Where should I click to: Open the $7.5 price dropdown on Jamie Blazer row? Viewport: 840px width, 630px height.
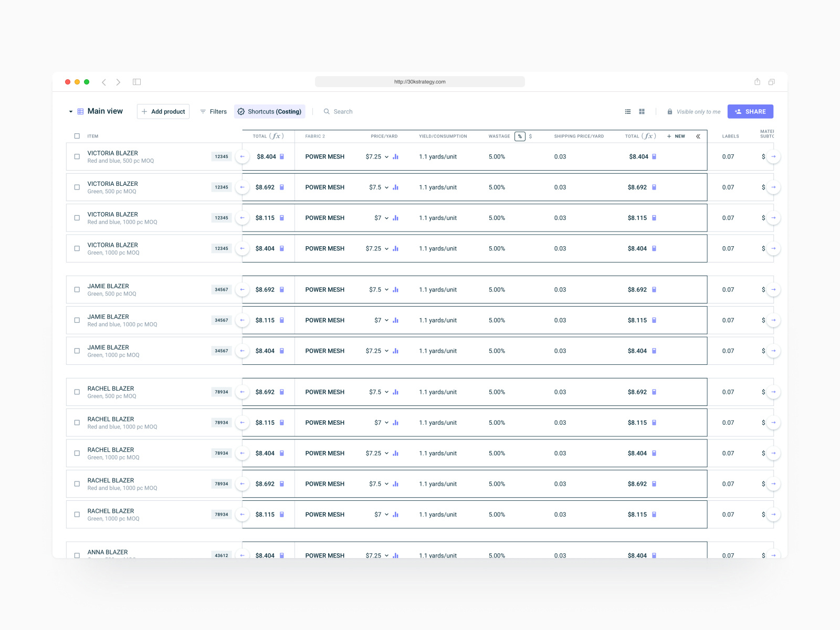(x=387, y=289)
